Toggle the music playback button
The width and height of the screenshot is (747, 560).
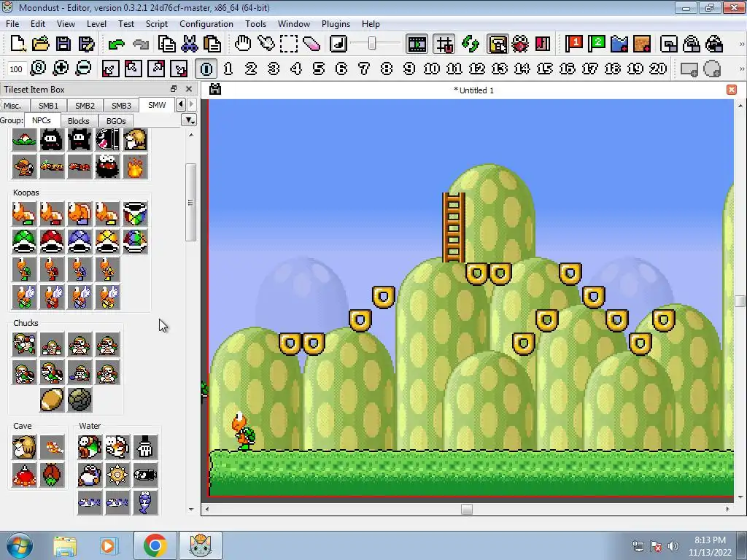(338, 44)
